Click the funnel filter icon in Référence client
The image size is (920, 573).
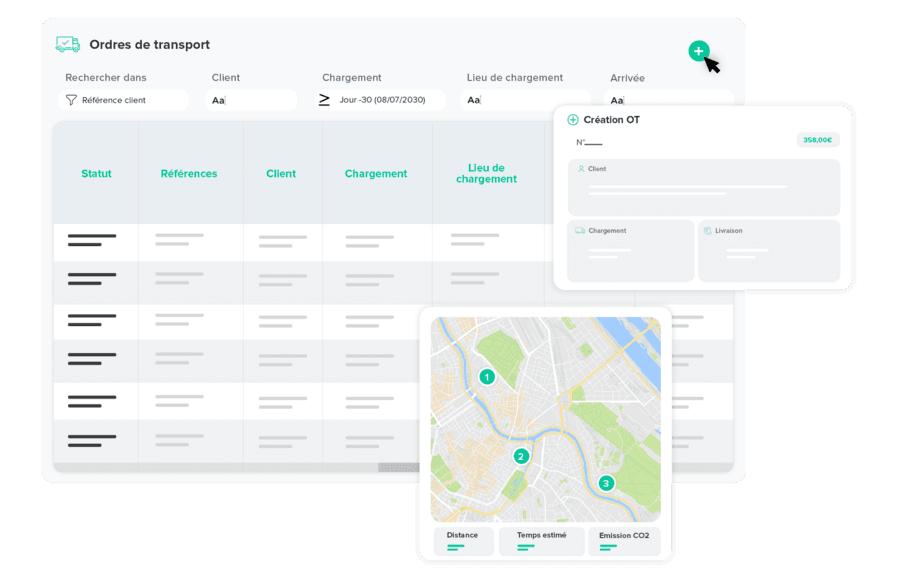pos(71,100)
